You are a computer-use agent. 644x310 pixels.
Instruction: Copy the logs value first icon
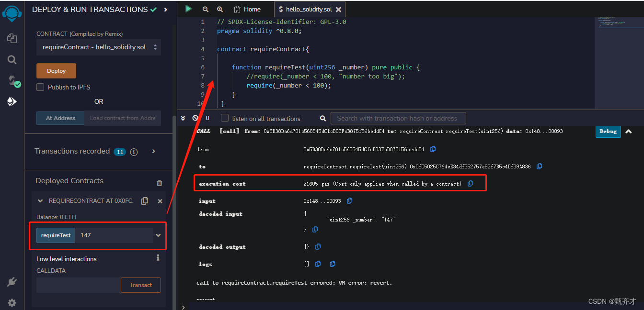[x=318, y=264]
